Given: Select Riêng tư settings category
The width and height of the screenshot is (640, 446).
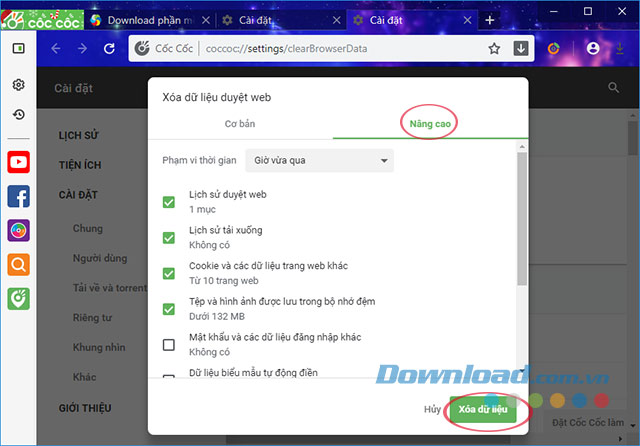Looking at the screenshot, I should (92, 318).
